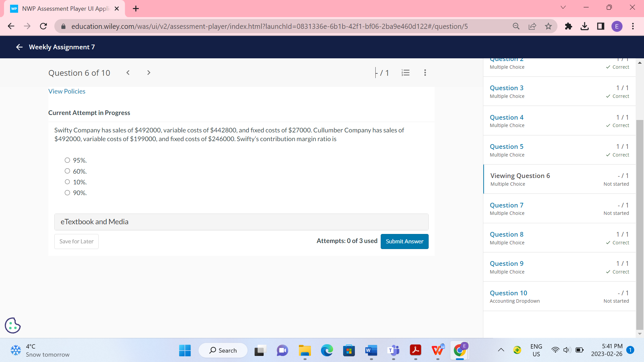Show hidden system tray icons

(501, 350)
